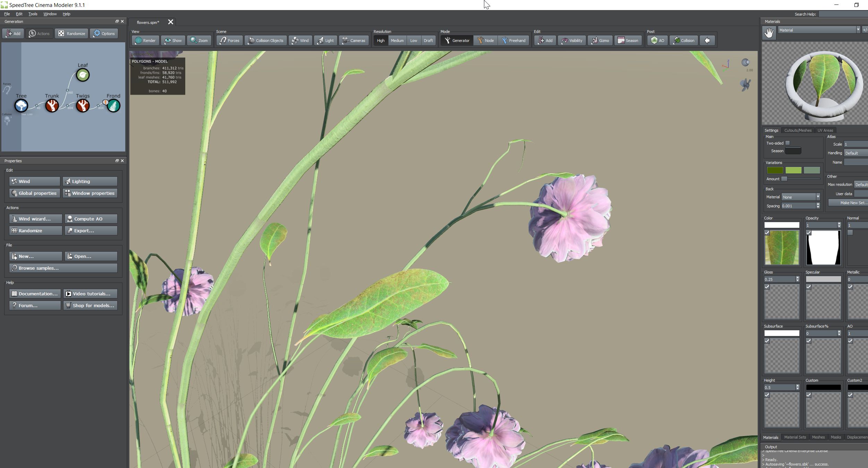The image size is (868, 468).
Task: Click Add in the Generation panel
Action: (13, 34)
